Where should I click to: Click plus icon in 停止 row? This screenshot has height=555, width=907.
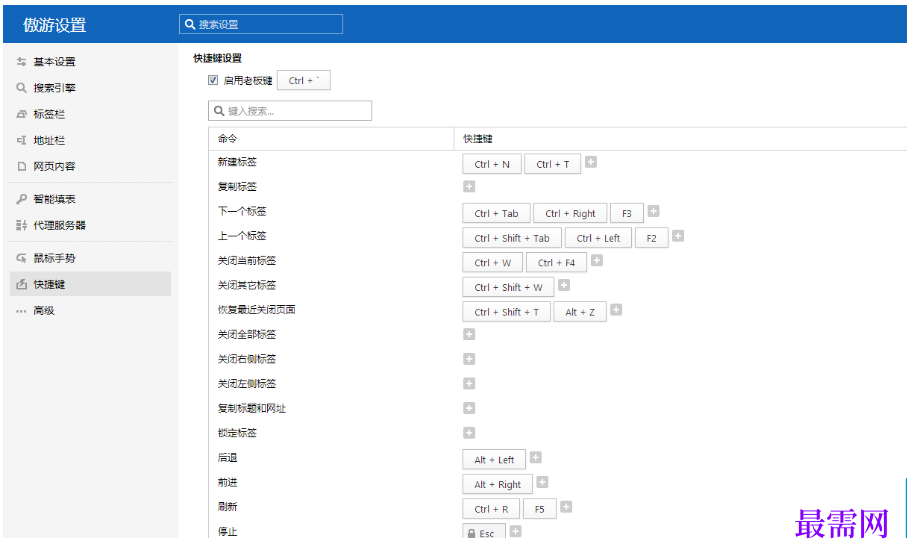(515, 531)
